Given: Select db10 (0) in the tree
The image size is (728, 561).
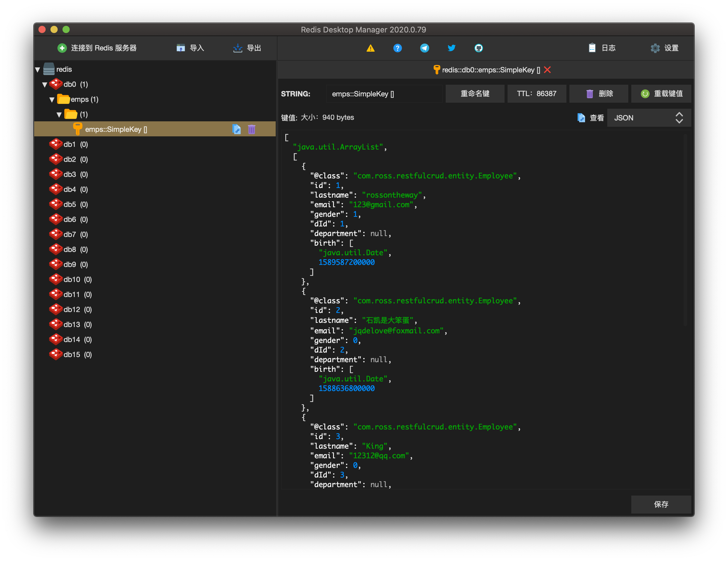Looking at the screenshot, I should click(78, 279).
